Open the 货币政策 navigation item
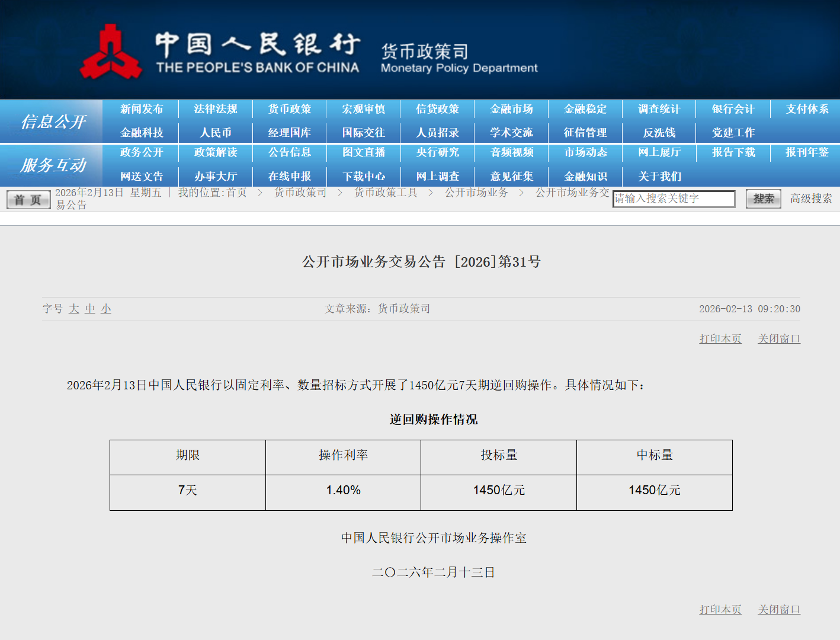Screen dimensions: 840x640 (x=290, y=109)
